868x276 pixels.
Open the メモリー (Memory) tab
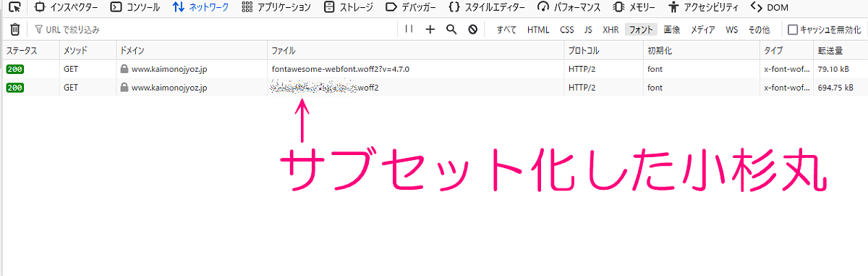634,8
